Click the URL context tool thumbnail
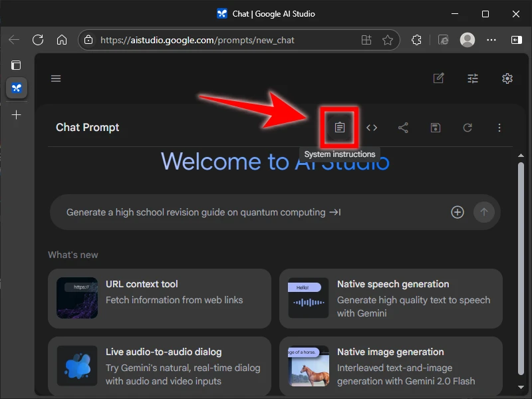The width and height of the screenshot is (532, 399). [77, 298]
